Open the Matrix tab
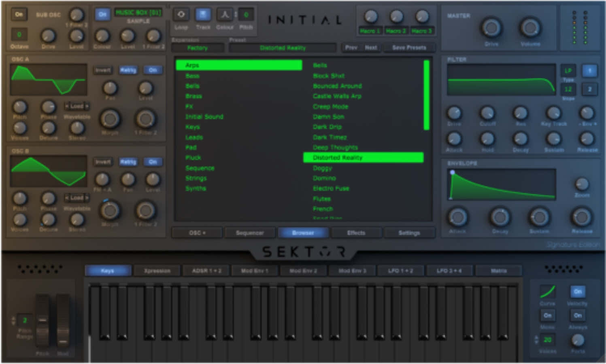The width and height of the screenshot is (606, 364). (x=499, y=271)
